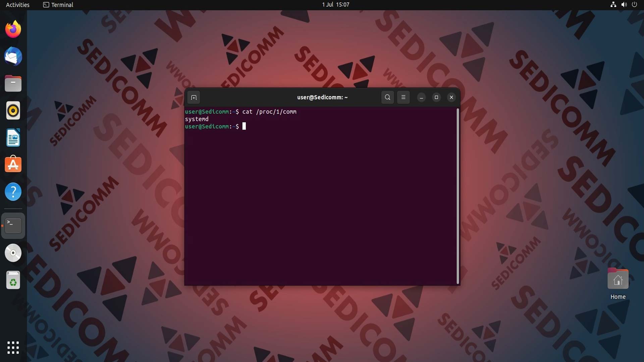Open the terminal hamburger menu
Screen dimensions: 644x362
(403, 98)
